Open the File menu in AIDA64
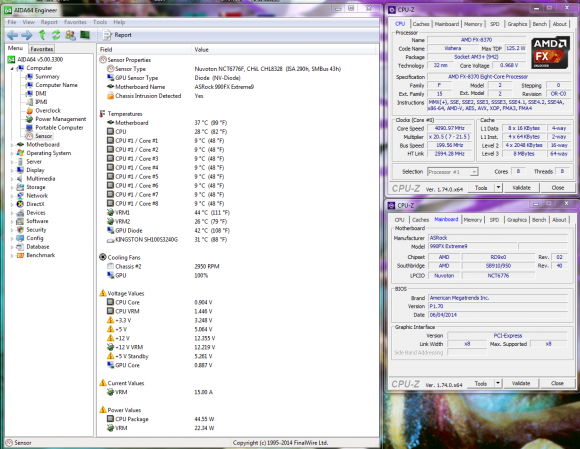The width and height of the screenshot is (580, 449). [12, 22]
